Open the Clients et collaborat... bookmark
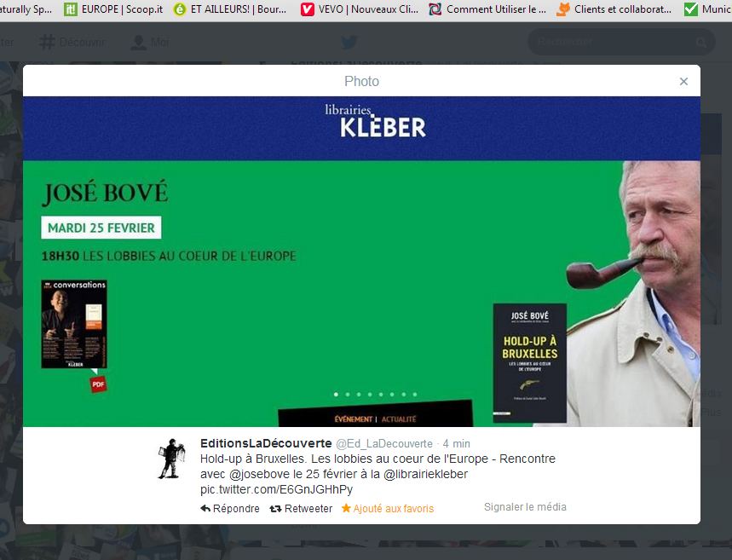 coord(614,10)
